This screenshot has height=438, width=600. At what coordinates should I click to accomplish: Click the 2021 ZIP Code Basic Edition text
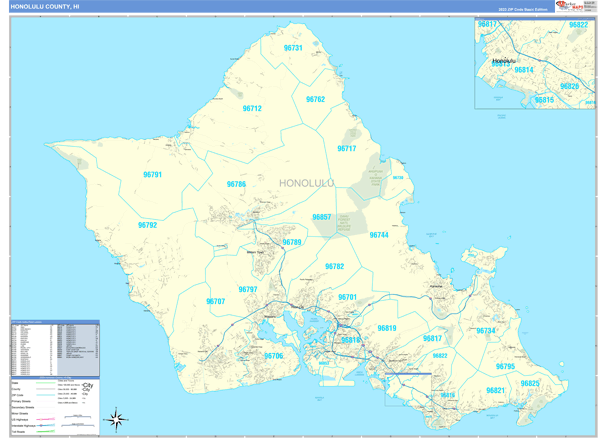click(x=522, y=8)
